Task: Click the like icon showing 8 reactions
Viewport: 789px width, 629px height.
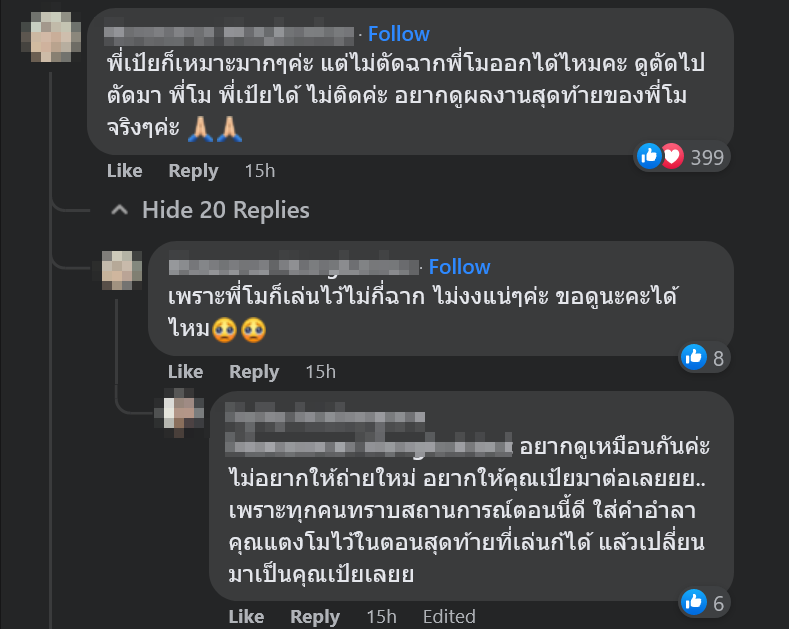Action: [693, 357]
